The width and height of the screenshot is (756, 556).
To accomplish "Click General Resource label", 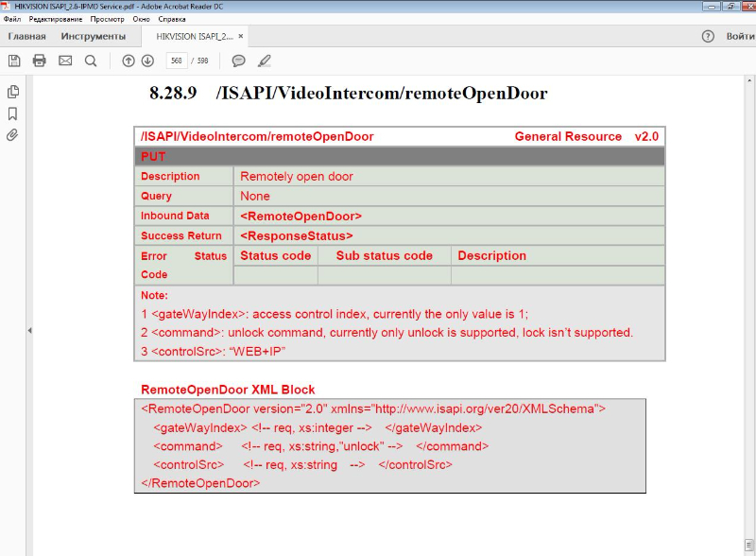I will coord(568,136).
